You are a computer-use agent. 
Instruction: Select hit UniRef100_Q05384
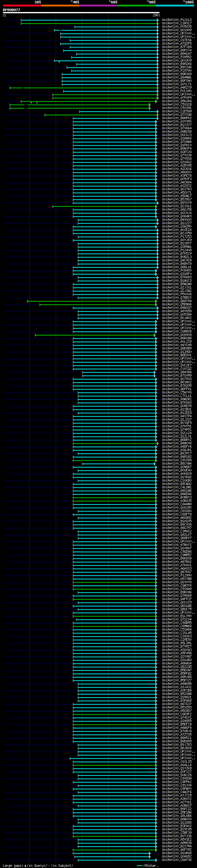point(176,314)
